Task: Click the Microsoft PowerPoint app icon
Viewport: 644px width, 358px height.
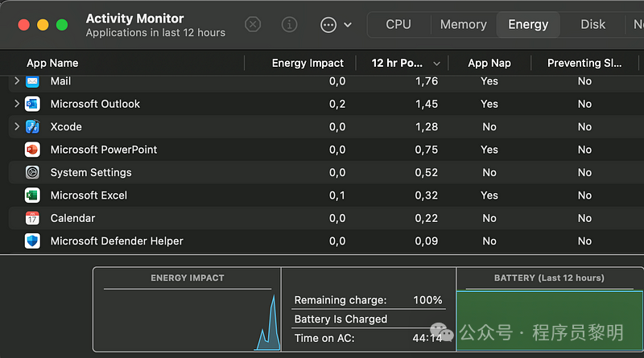Action: tap(32, 150)
